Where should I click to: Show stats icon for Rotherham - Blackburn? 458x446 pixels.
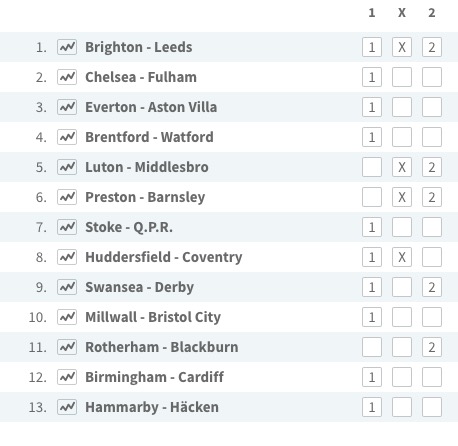[x=67, y=347]
